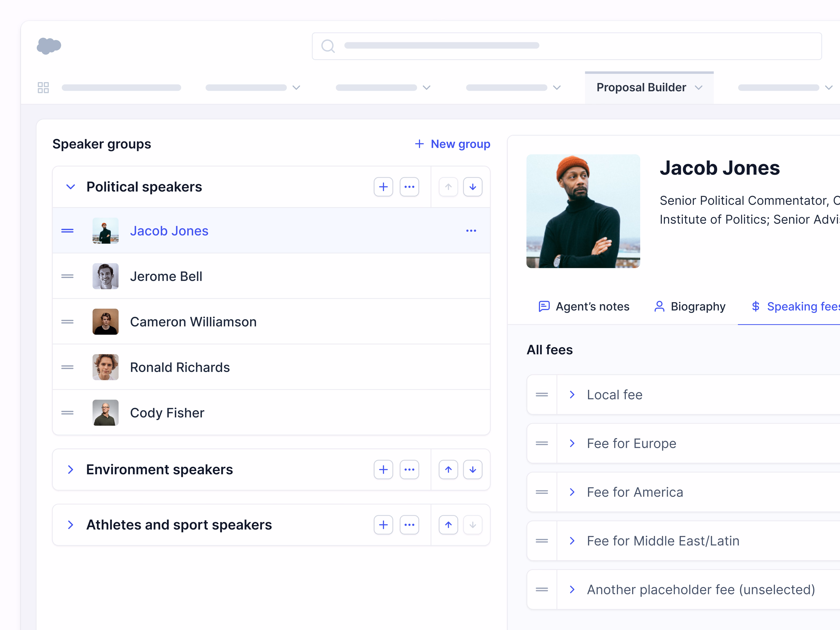840x630 pixels.
Task: Click the drag handle for Local fee
Action: (542, 395)
